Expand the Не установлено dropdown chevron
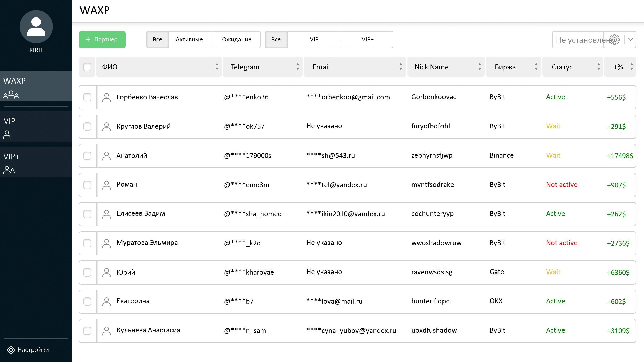This screenshot has width=644, height=362. click(x=630, y=40)
